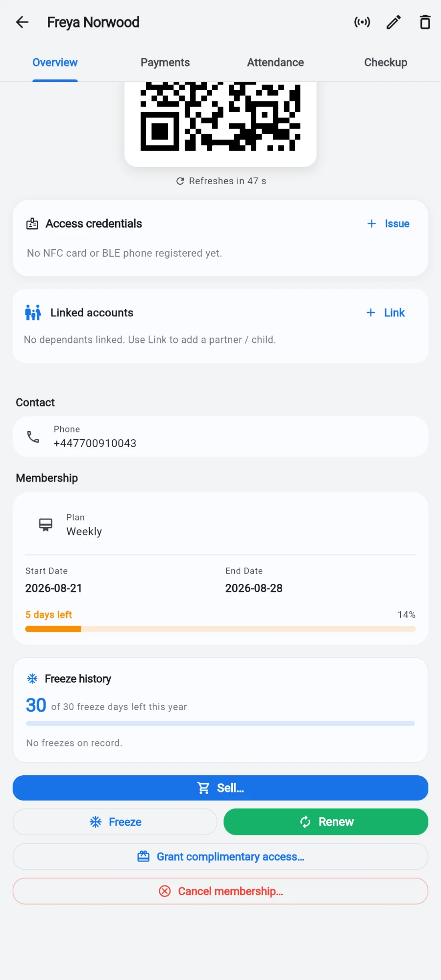Open the Checkup tab
Image resolution: width=441 pixels, height=980 pixels.
coord(386,63)
